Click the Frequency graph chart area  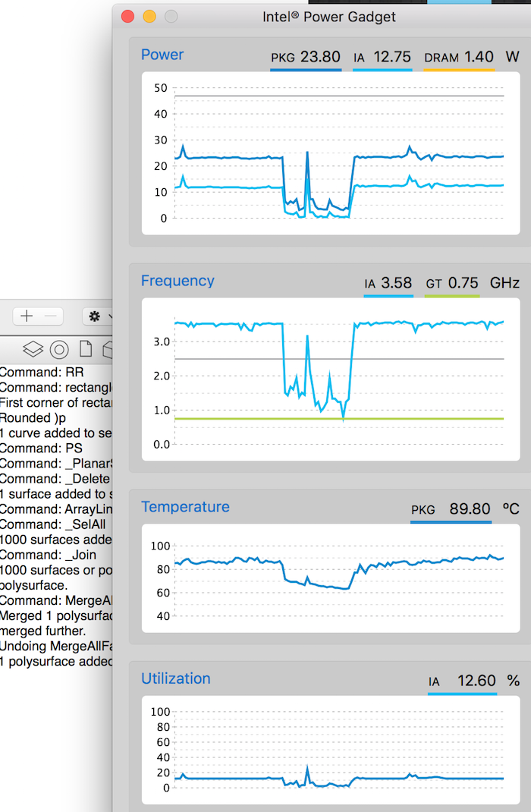pyautogui.click(x=331, y=379)
